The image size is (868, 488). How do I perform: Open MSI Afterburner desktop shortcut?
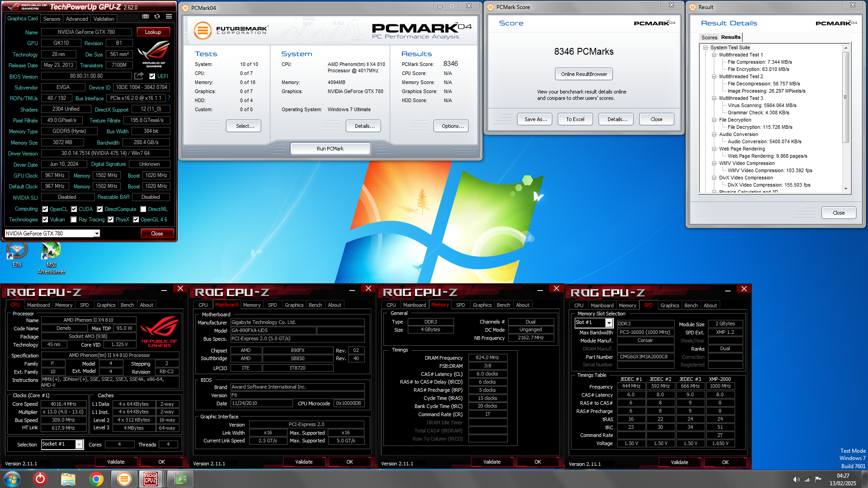point(51,258)
